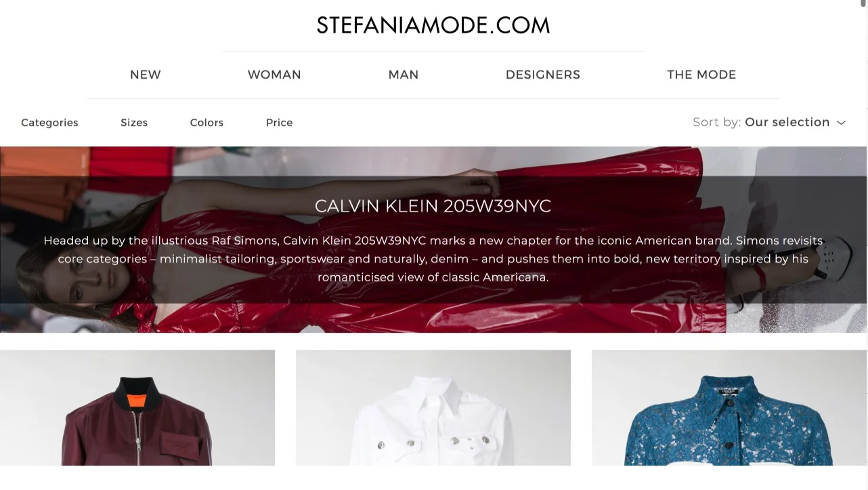Select the MAN navigation menu
868x490 pixels.
coord(404,75)
